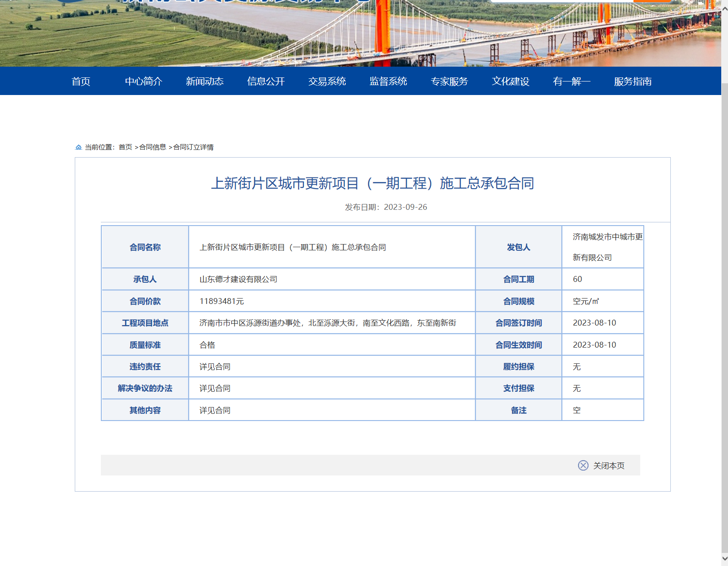Open the 首页 navigation menu item

tap(81, 82)
